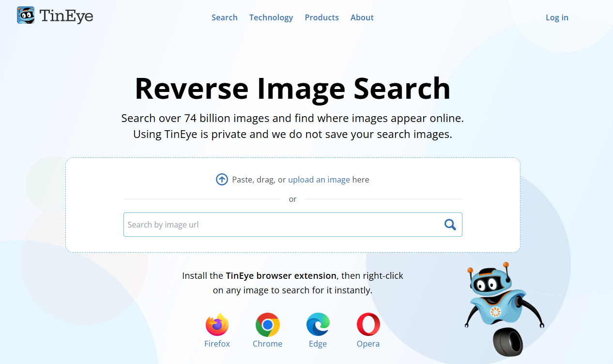Click the TinEye robot logo icon
Screen dimensions: 613x364
(x=26, y=15)
